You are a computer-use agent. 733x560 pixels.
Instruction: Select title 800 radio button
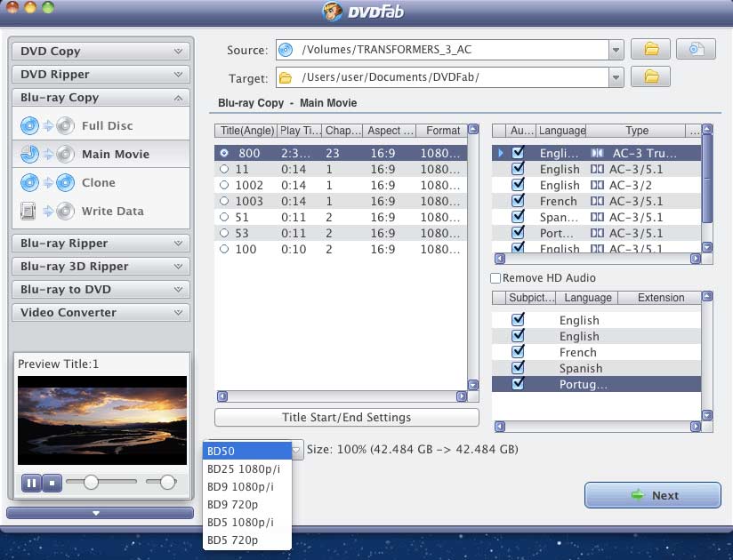pyautogui.click(x=224, y=153)
